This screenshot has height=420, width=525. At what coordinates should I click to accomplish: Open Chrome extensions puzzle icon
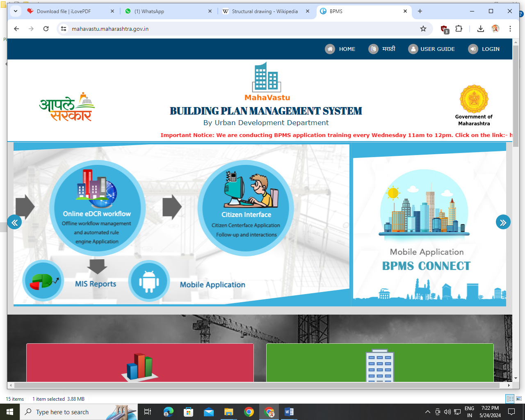click(459, 29)
